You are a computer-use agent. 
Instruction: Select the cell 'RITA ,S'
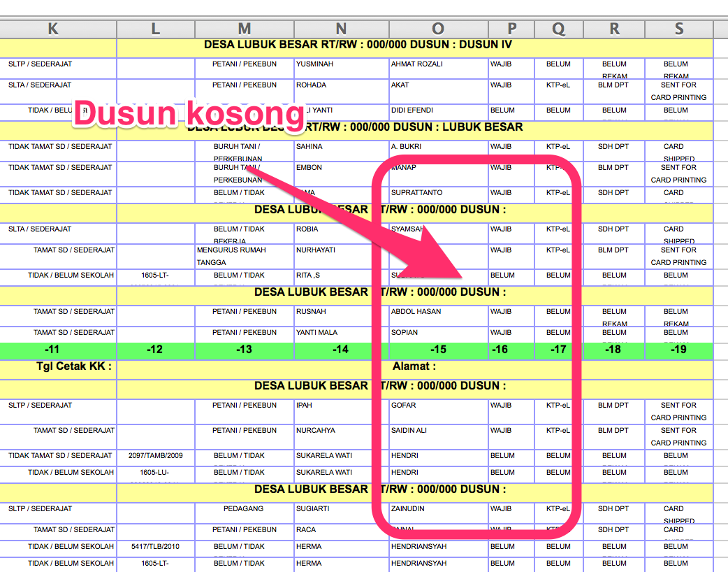coord(341,278)
